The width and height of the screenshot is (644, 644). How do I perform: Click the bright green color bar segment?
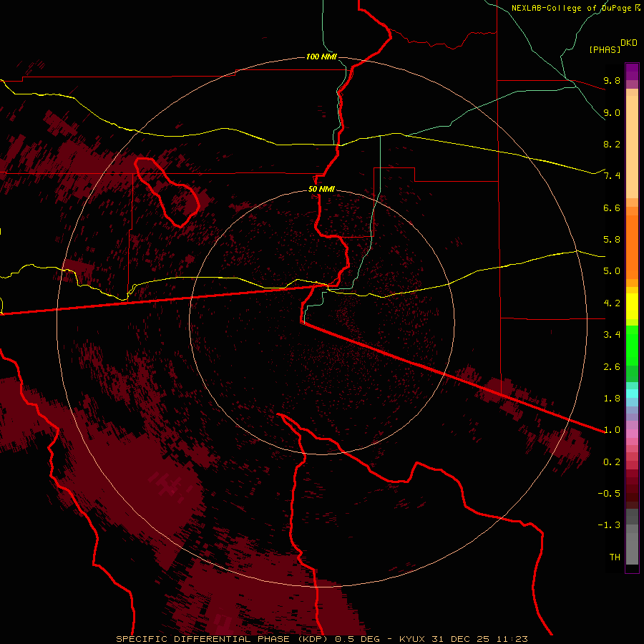click(632, 346)
